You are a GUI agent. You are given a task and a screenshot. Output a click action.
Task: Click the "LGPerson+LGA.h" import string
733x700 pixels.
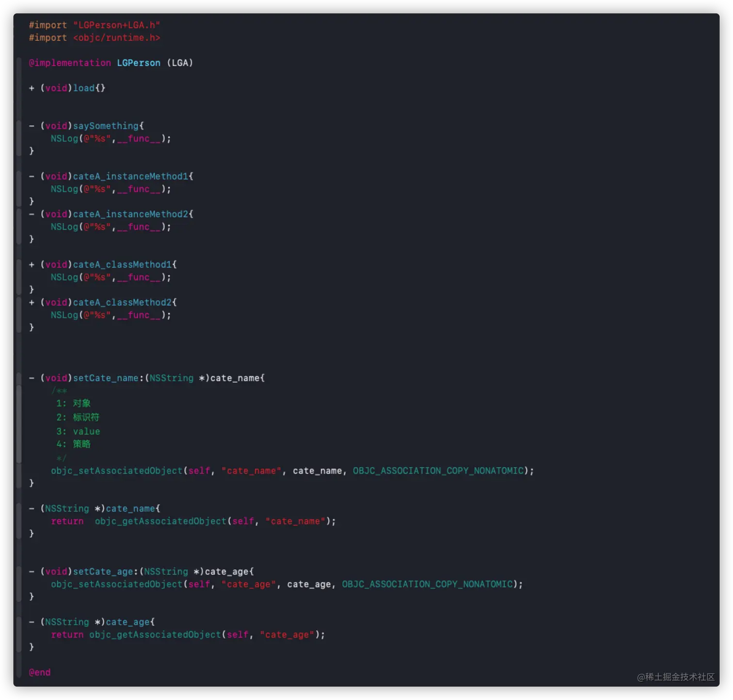point(116,25)
